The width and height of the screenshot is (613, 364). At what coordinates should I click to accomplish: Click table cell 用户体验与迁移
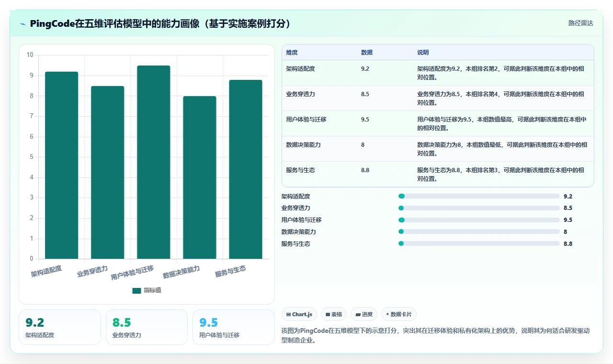coord(306,120)
